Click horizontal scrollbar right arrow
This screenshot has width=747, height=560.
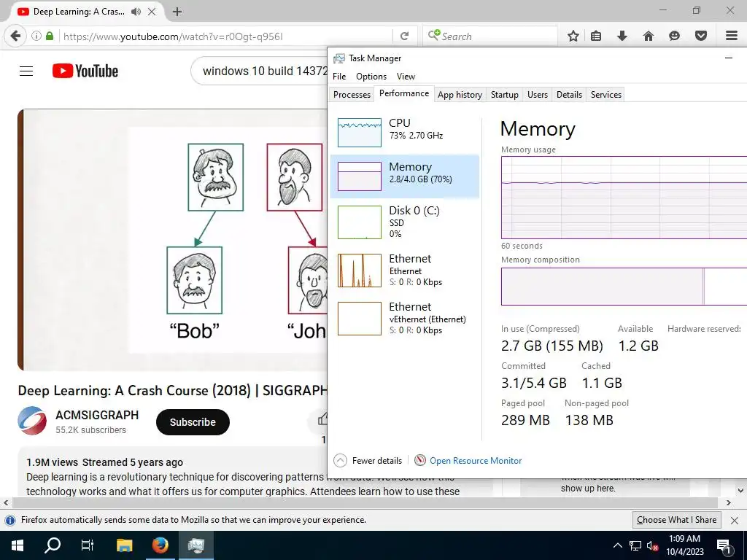point(728,502)
